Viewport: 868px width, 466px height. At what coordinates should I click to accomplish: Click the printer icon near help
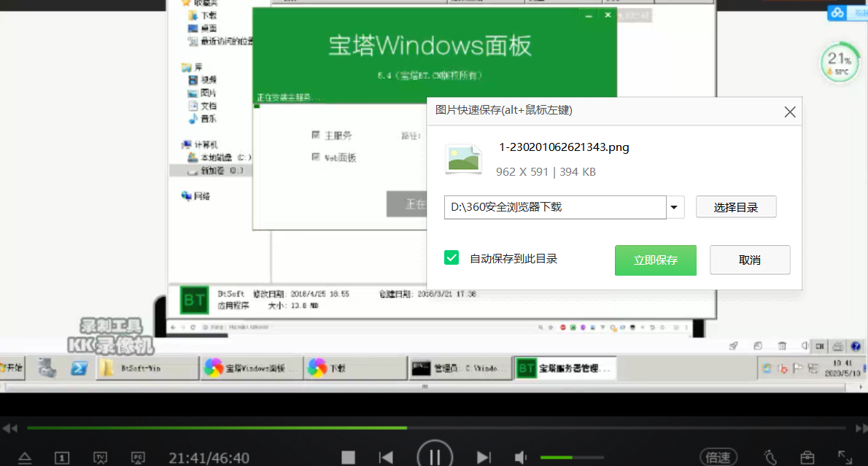tap(838, 346)
